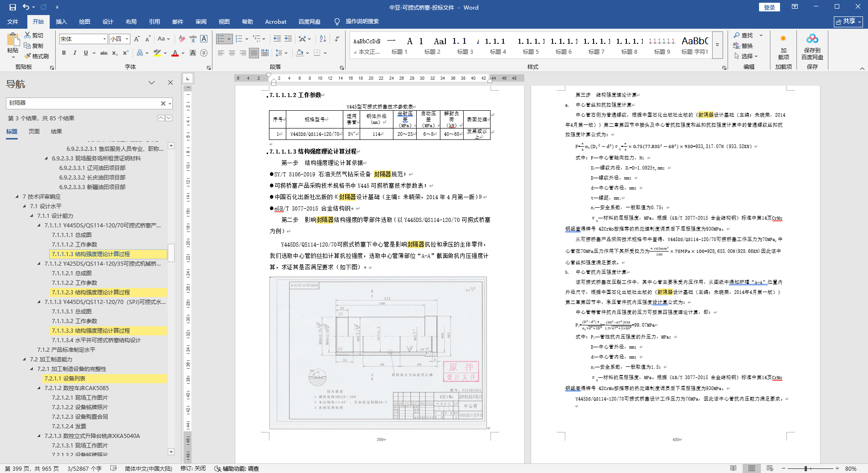The height and width of the screenshot is (473, 868).
Task: Apply character border icon
Action: pyautogui.click(x=204, y=39)
